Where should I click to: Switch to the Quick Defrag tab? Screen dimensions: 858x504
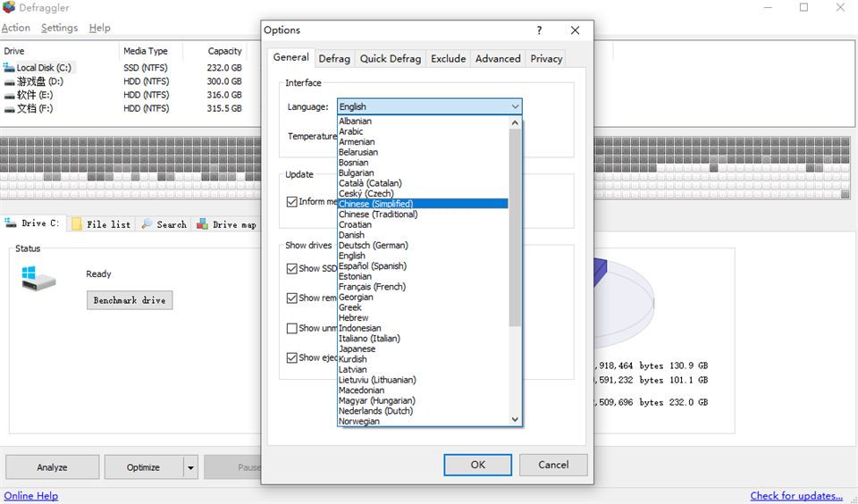coord(390,58)
